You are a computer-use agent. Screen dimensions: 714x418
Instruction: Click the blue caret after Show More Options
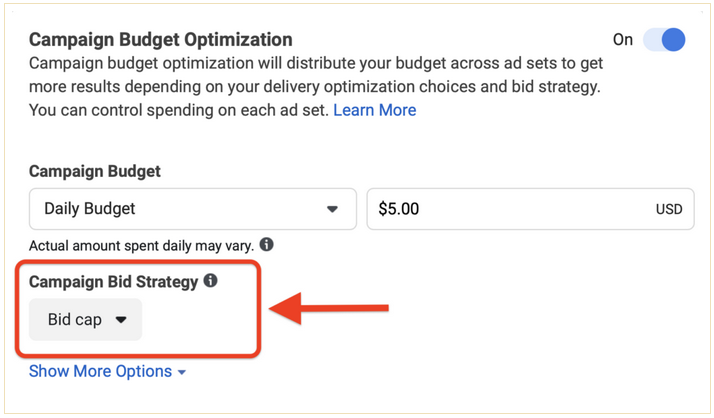pos(182,372)
